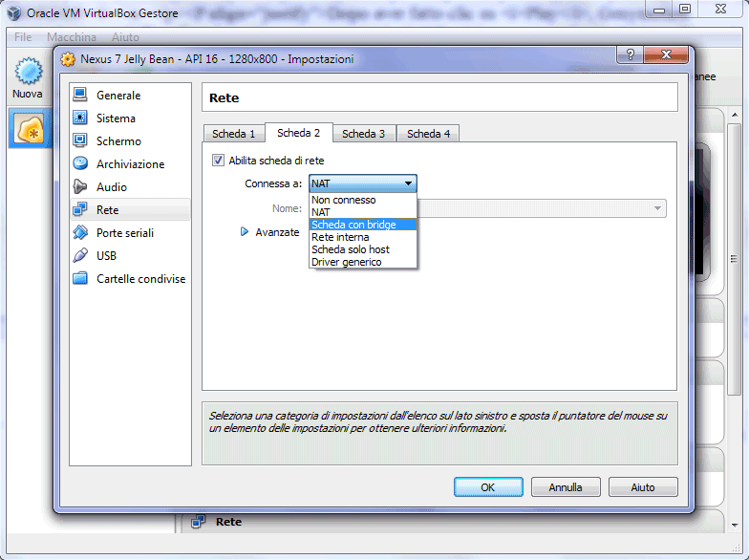Switch to Scheda 3 tab
Viewport: 749px width, 560px height.
point(363,134)
